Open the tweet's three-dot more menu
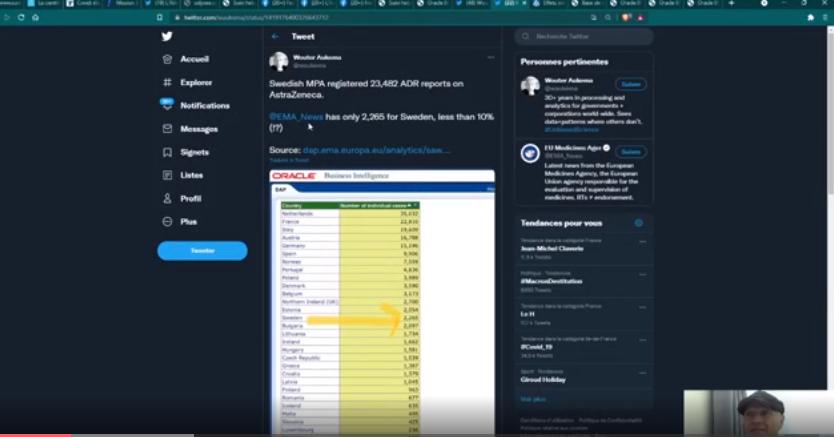 click(x=490, y=57)
